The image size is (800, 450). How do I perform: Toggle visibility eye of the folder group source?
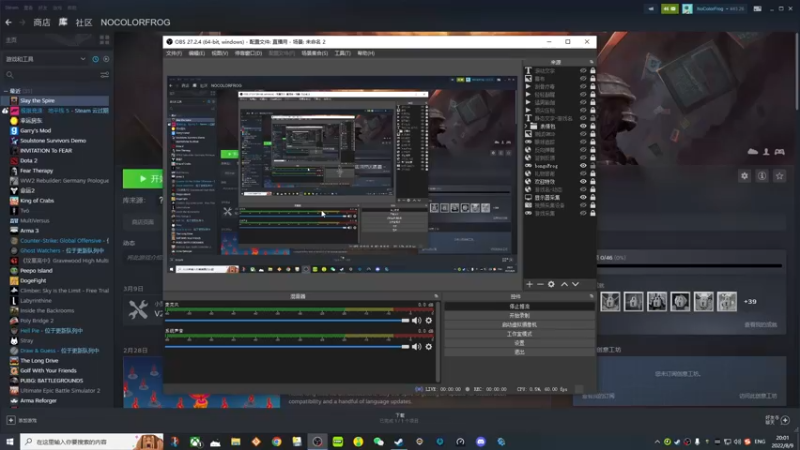point(583,126)
